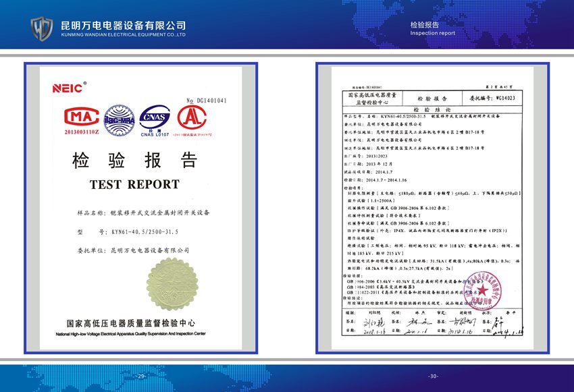Viewport: 574px width, 392px height.
Task: Click the red circular AL mark
Action: pos(192,117)
